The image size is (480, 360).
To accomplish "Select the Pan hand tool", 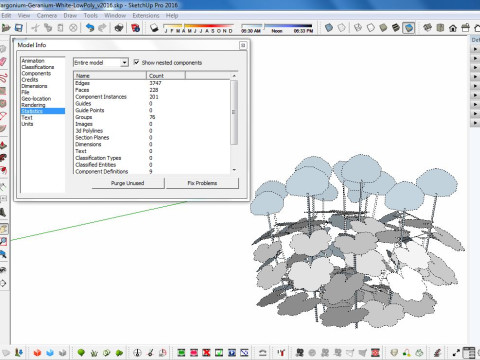I will pos(3,229).
